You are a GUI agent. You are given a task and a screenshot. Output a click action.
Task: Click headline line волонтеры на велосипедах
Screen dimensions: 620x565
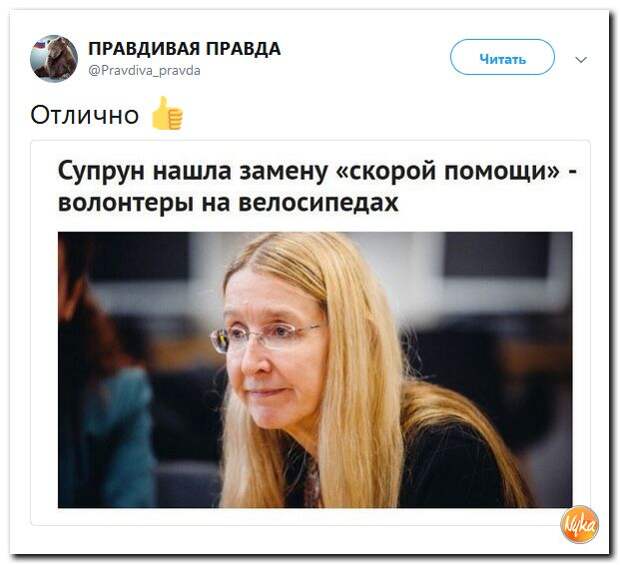(x=228, y=203)
